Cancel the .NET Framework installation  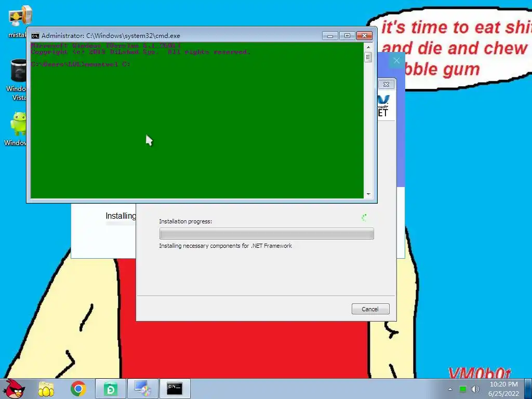click(x=370, y=309)
